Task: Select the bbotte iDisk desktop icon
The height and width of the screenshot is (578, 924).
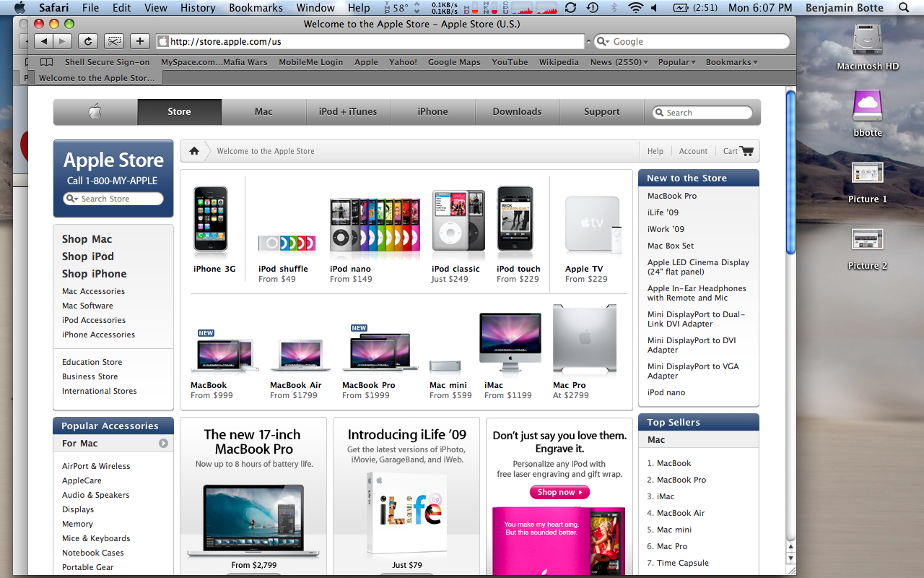Action: point(868,107)
